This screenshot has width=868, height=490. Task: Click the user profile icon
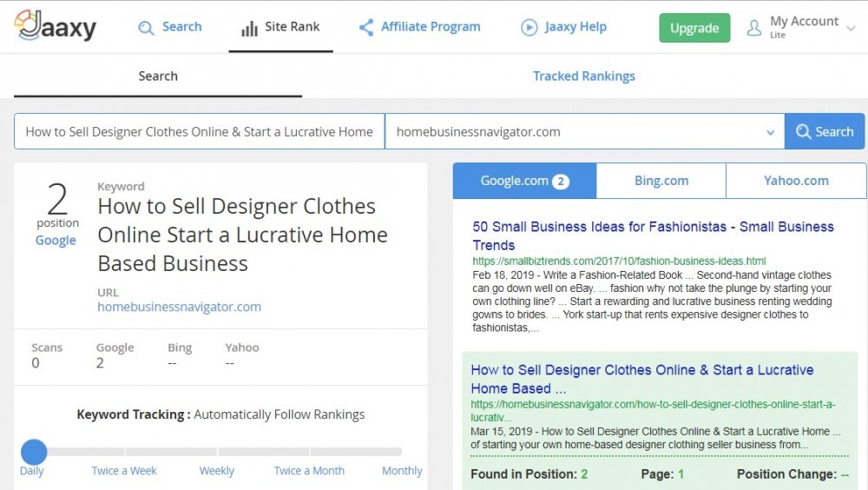[x=754, y=28]
